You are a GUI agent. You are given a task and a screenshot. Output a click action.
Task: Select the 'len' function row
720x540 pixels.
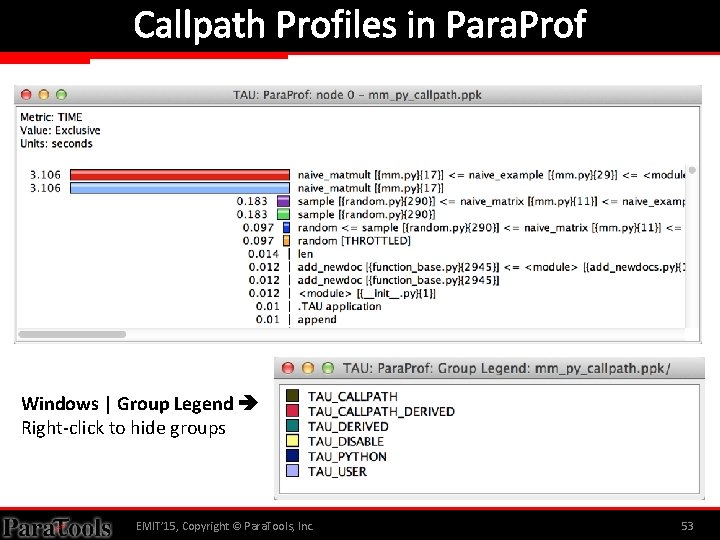[x=305, y=254]
